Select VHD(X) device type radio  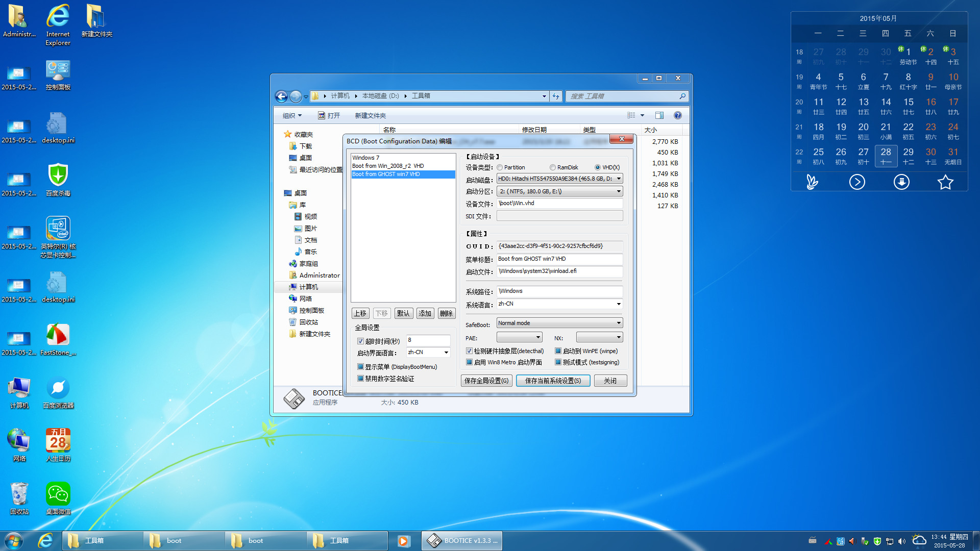tap(598, 167)
